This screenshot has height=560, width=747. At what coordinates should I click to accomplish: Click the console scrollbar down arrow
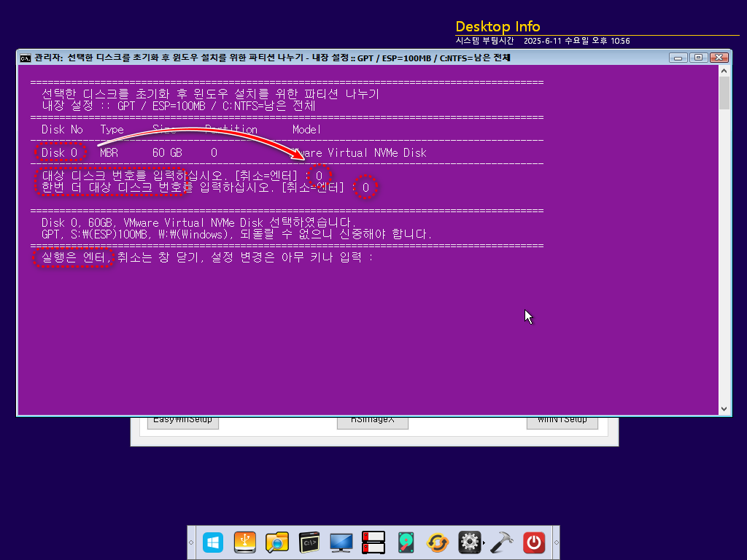tap(724, 409)
